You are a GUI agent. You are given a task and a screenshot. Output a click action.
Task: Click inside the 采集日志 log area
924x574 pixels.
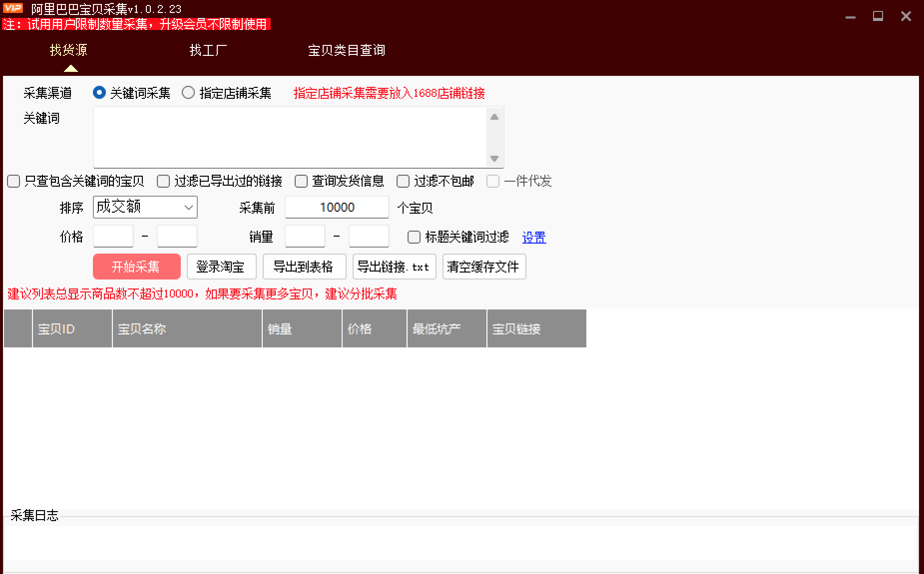[x=461, y=543]
